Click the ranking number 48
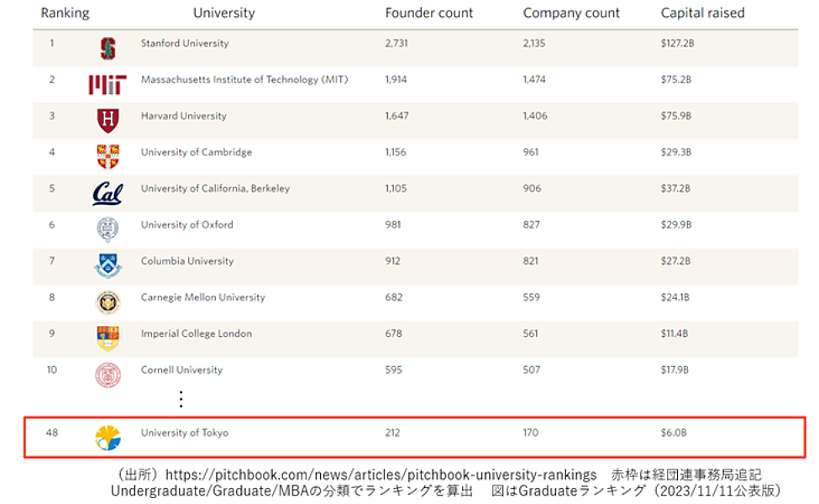This screenshot has height=504, width=819. pyautogui.click(x=52, y=433)
